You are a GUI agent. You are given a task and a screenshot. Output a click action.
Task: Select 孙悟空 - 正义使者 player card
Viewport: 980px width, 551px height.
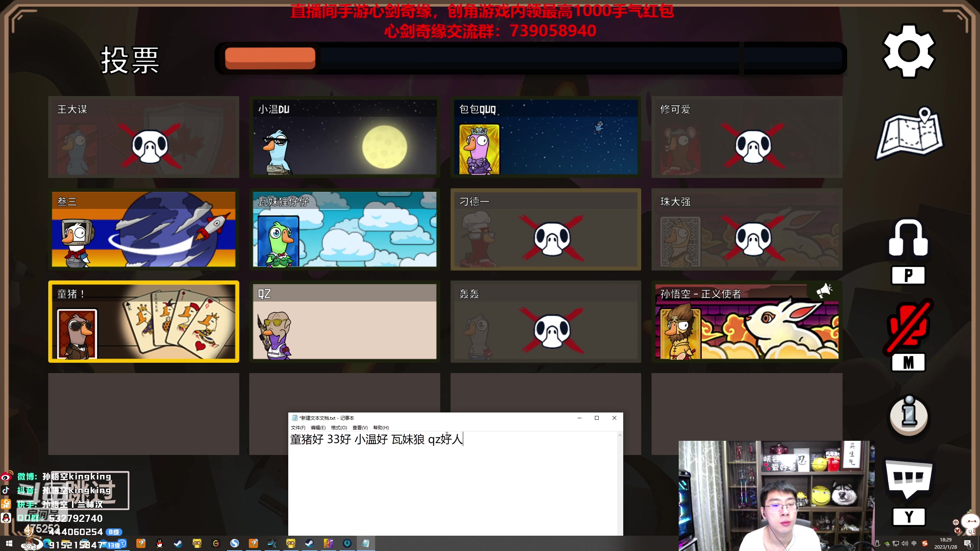click(x=747, y=321)
